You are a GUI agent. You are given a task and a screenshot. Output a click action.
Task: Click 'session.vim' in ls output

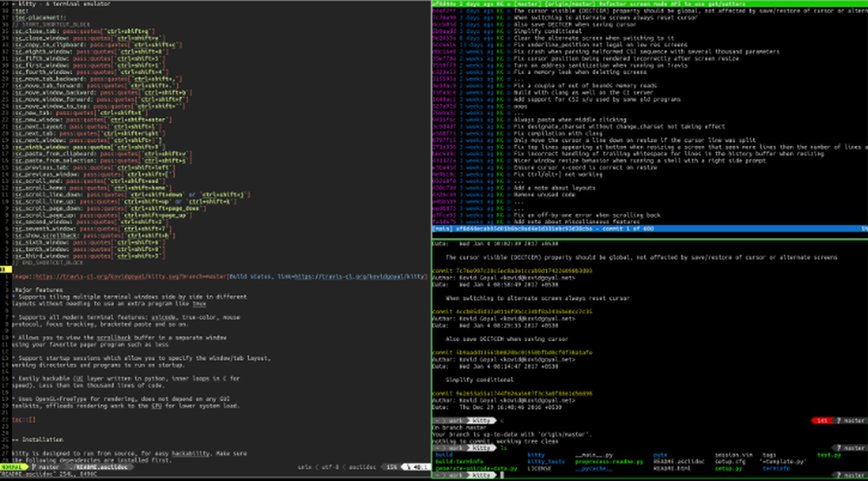pyautogui.click(x=733, y=455)
